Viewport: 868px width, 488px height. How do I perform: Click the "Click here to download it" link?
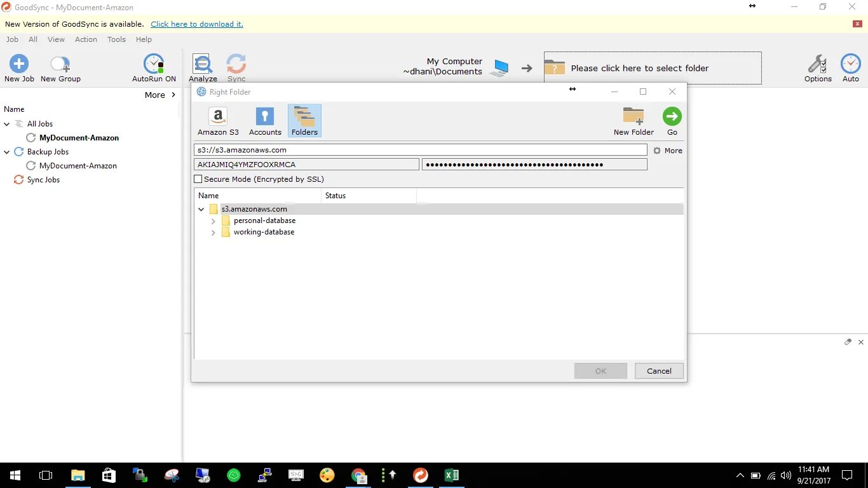point(197,24)
